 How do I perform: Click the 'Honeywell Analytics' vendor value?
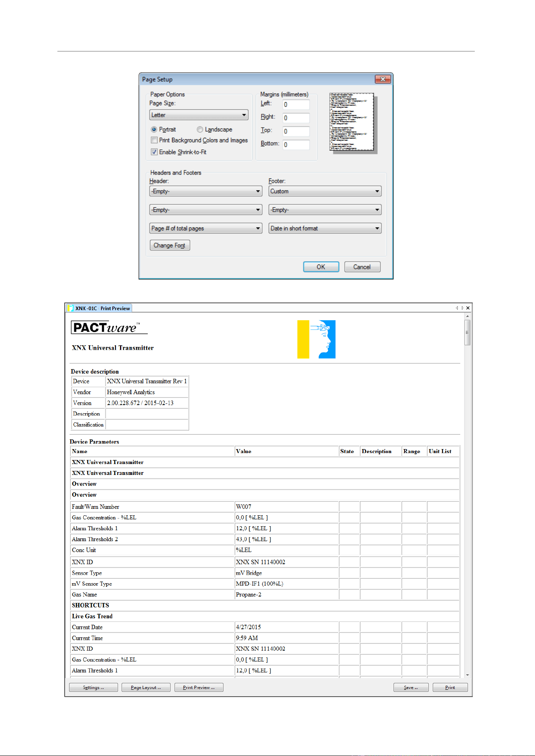[131, 392]
